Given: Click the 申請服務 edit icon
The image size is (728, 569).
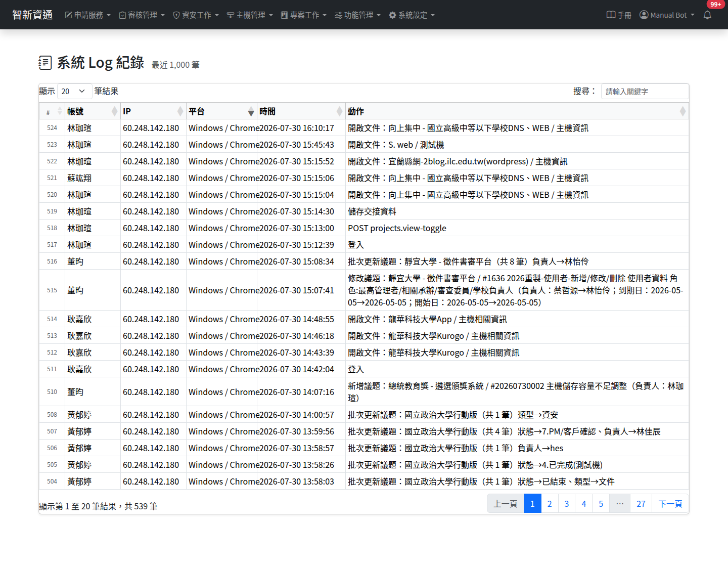Looking at the screenshot, I should tap(68, 15).
